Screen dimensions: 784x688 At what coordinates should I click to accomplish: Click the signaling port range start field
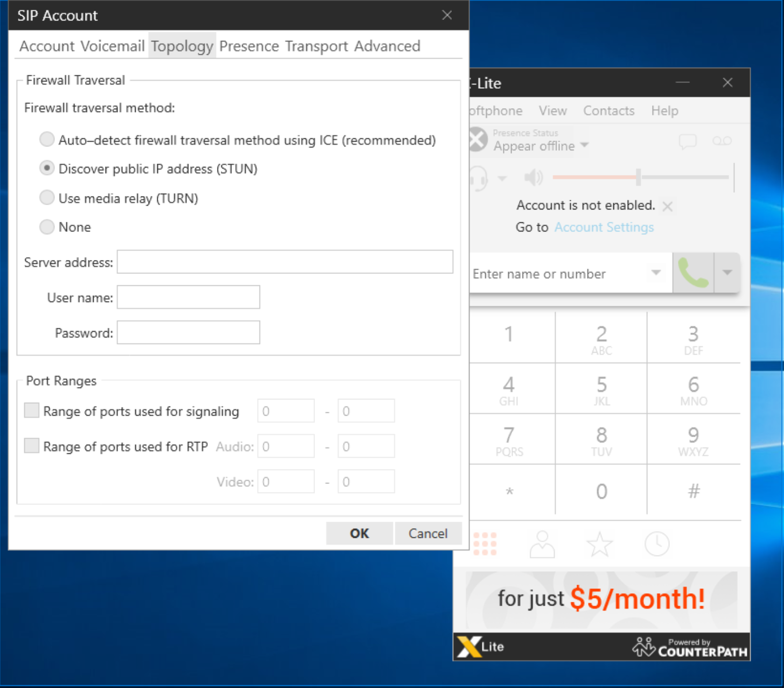(x=286, y=411)
